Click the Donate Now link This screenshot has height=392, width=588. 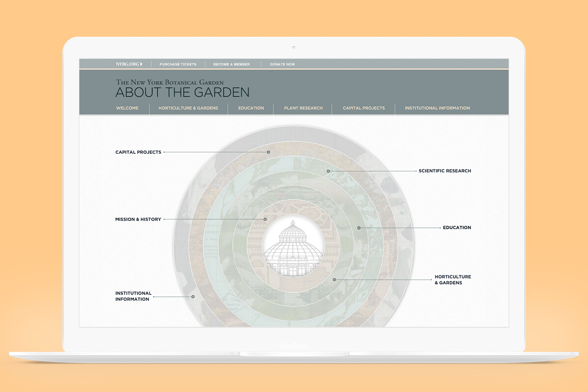pos(282,64)
